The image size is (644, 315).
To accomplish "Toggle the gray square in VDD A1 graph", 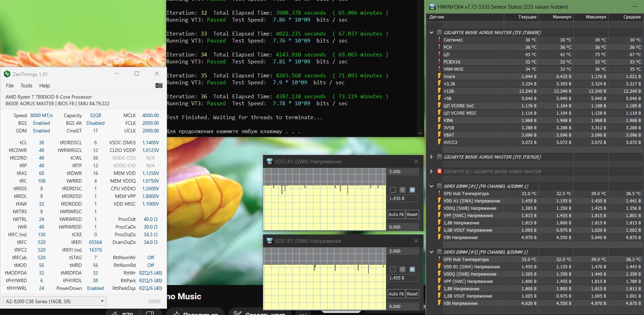I will [403, 190].
